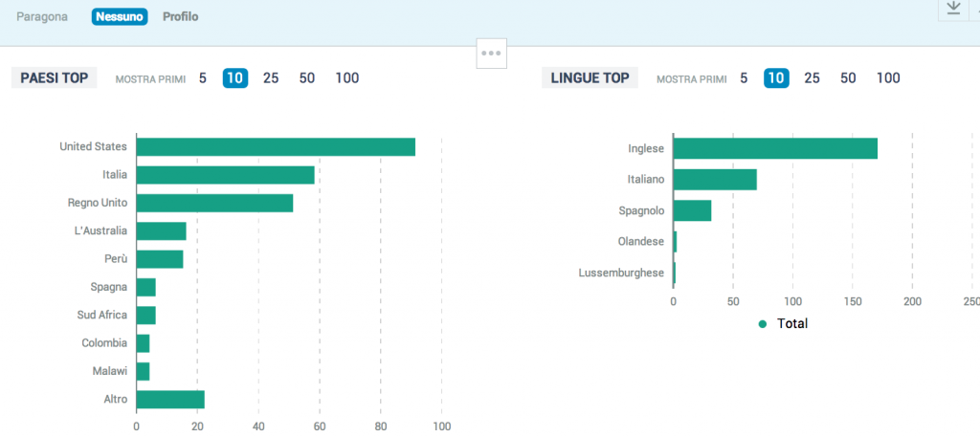Show top 100 languages in Lingue Top

888,78
